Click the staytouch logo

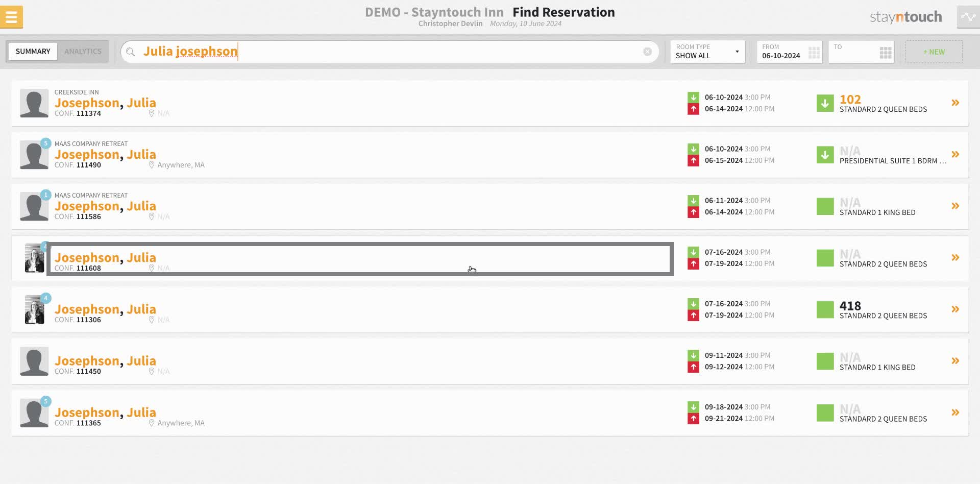point(905,17)
